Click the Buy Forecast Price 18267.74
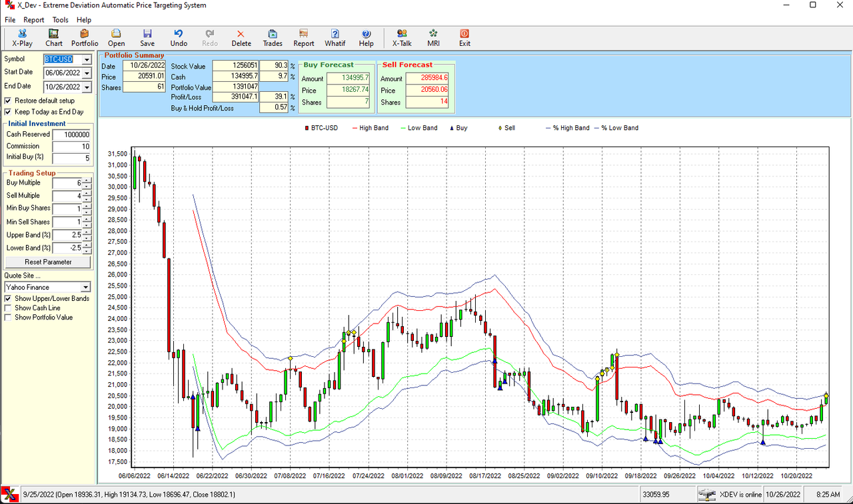 pyautogui.click(x=347, y=91)
